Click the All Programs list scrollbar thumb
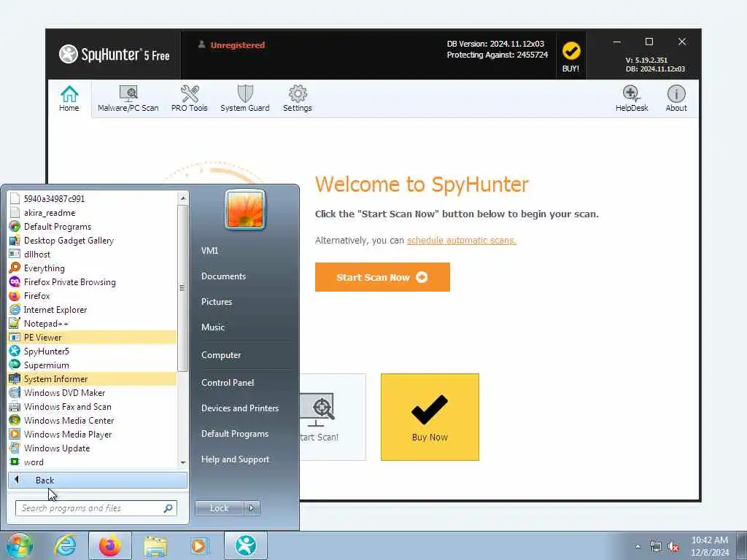 [x=183, y=288]
